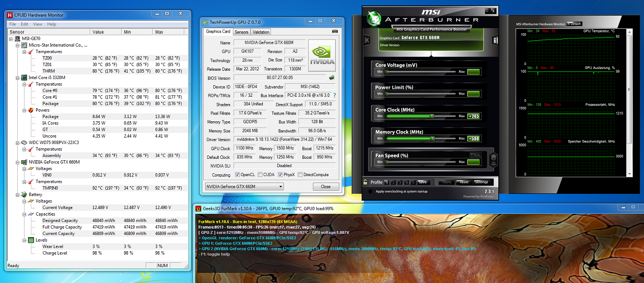Select profile slot 4 in Afterburner

tap(407, 182)
